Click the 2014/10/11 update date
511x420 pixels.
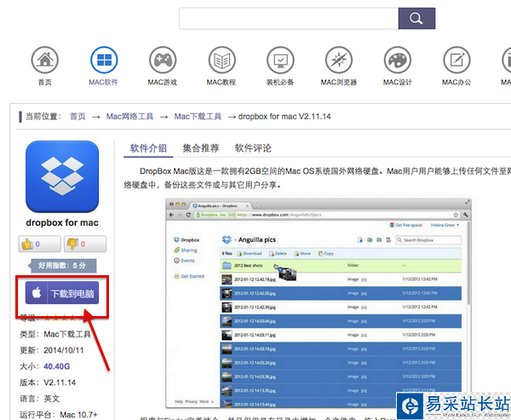[64, 350]
